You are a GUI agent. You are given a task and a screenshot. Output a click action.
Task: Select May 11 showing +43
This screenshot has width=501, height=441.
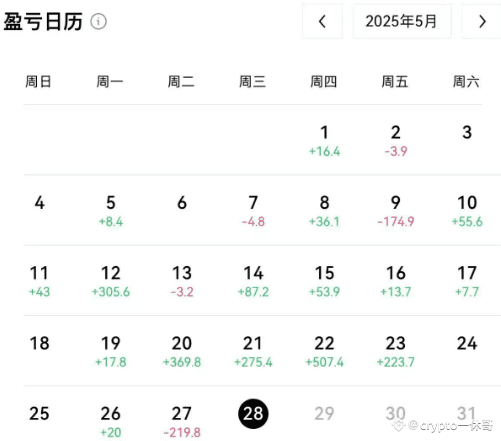[x=39, y=281]
